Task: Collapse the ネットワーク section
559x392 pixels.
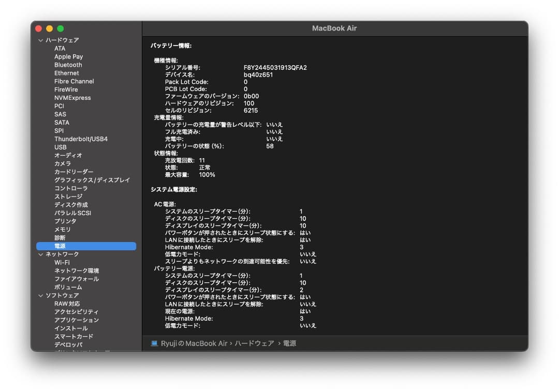Action: click(x=40, y=254)
